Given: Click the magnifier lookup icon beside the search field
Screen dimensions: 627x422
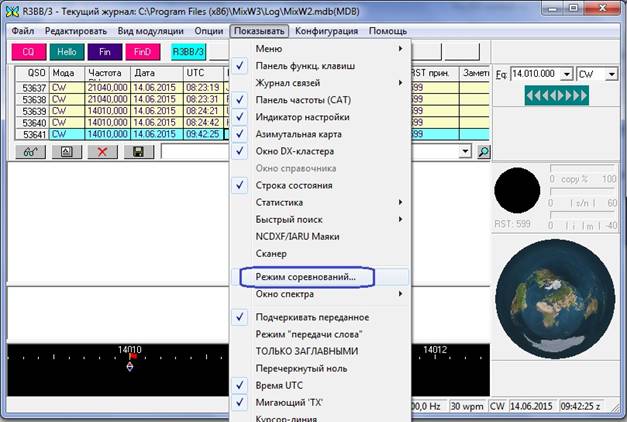Looking at the screenshot, I should 484,151.
